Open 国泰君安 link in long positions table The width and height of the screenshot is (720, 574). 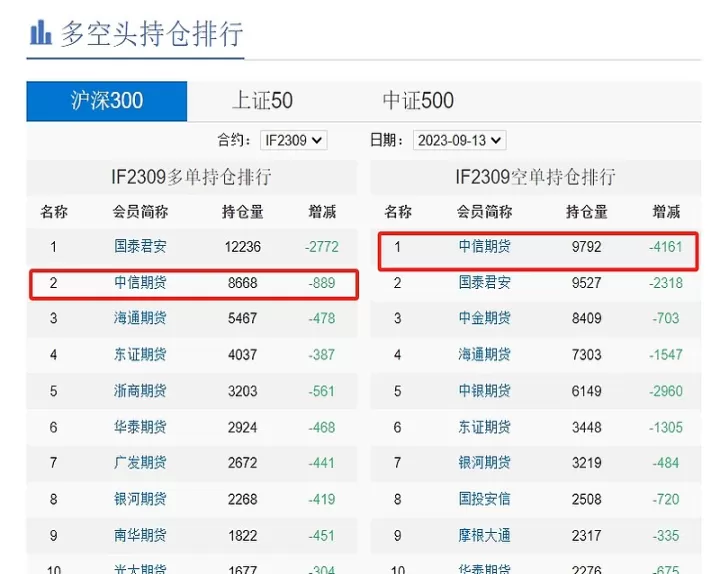(140, 247)
